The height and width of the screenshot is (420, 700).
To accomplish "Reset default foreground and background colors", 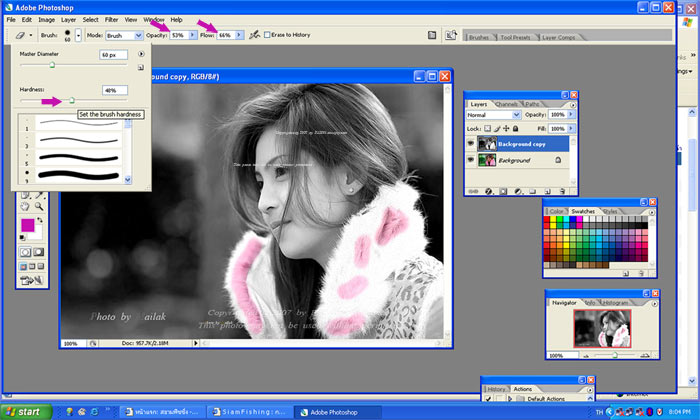I will coord(22,237).
